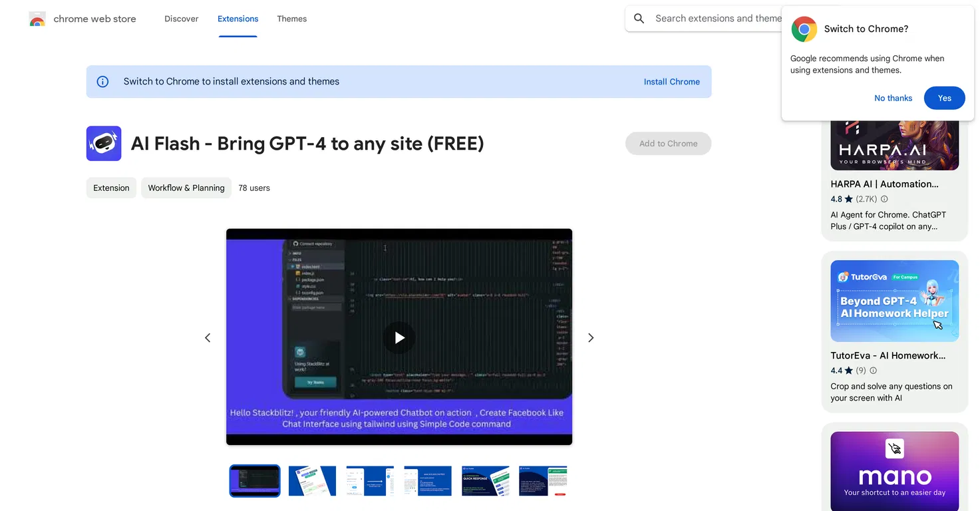Image resolution: width=980 pixels, height=511 pixels.
Task: Click the Install Chrome link
Action: click(x=672, y=82)
